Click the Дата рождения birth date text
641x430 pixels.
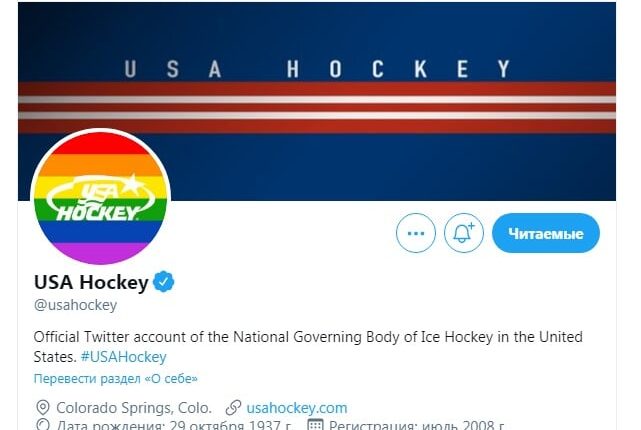(x=172, y=425)
